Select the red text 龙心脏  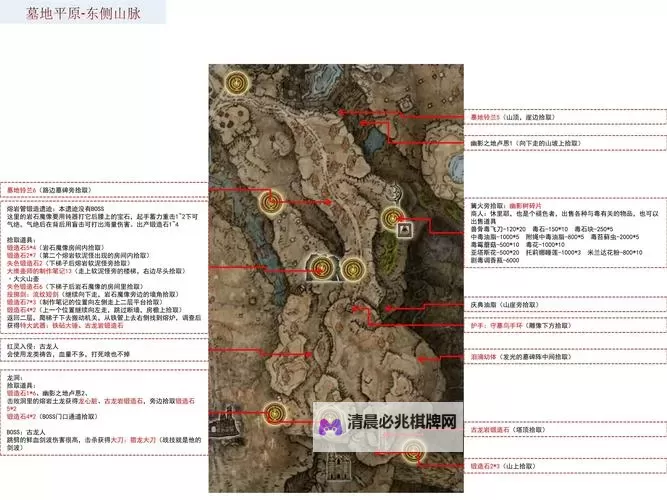88,401
